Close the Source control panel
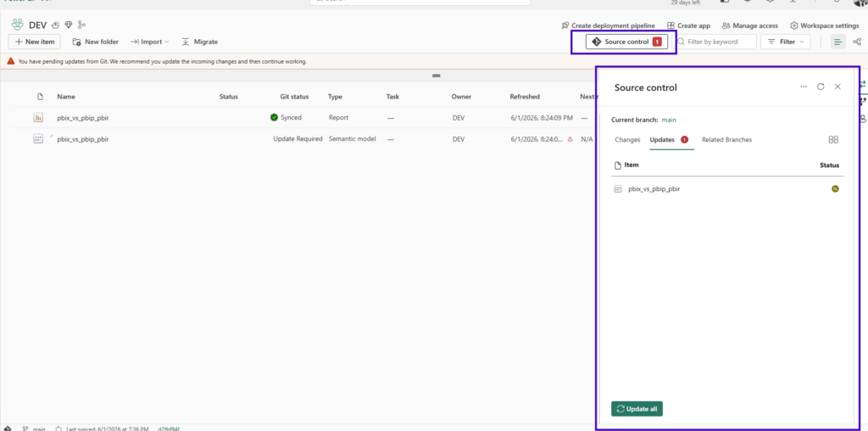868x431 pixels. tap(837, 87)
